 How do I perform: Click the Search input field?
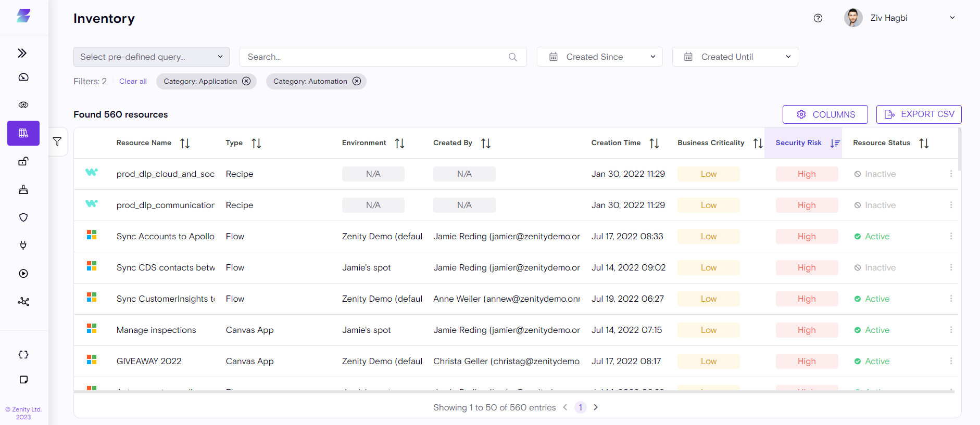[x=375, y=57]
